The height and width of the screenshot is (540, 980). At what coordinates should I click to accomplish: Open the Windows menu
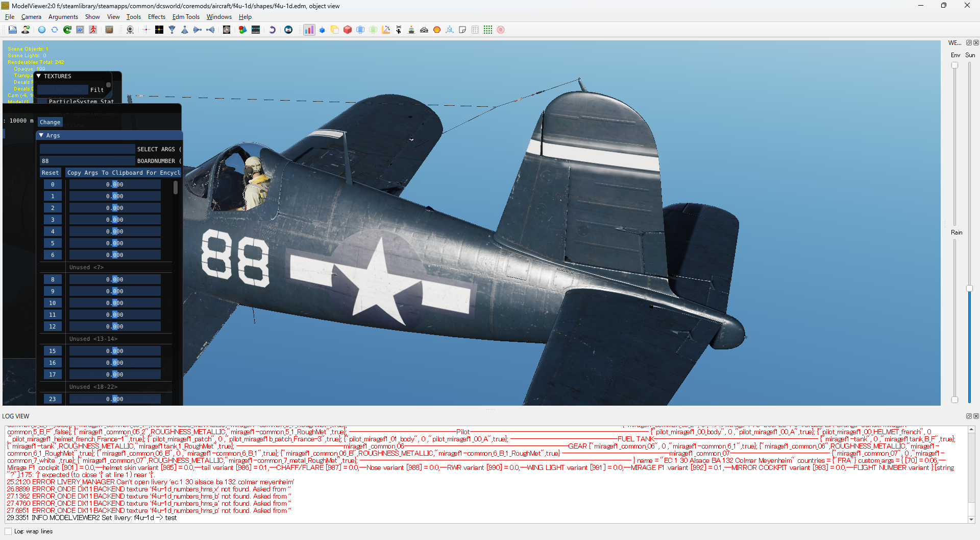pos(219,17)
